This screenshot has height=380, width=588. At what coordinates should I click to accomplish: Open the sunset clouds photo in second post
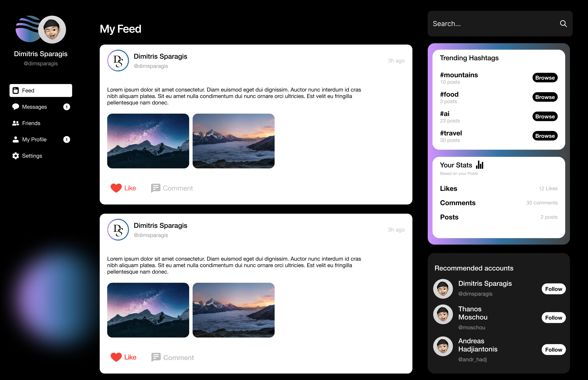pos(233,310)
